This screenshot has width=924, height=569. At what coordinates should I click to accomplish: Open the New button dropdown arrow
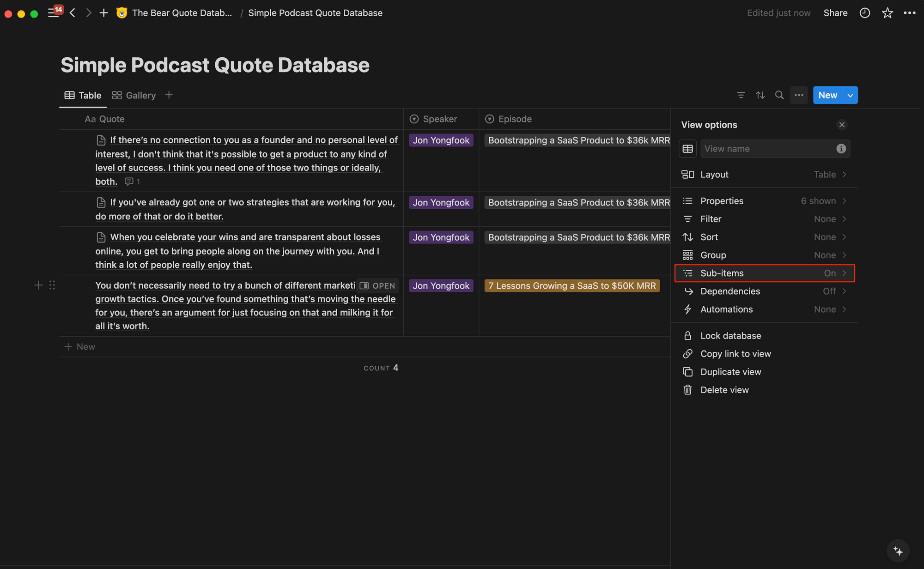click(850, 95)
